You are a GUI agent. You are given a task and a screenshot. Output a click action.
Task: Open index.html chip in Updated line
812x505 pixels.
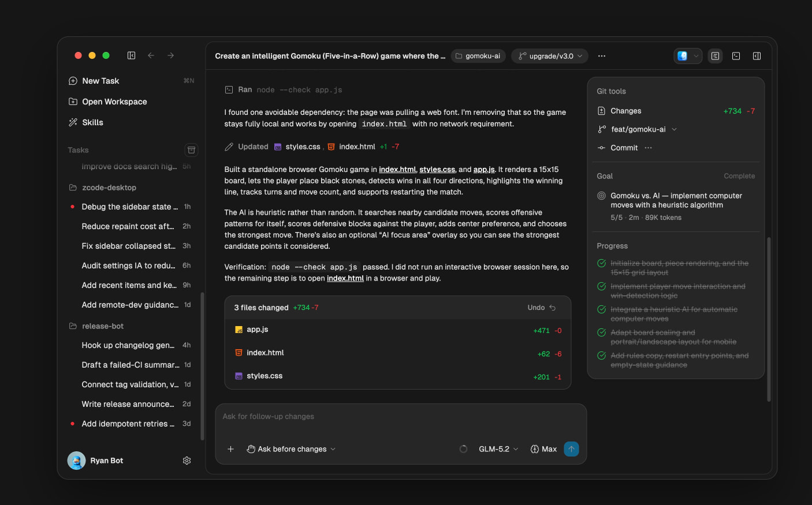351,147
